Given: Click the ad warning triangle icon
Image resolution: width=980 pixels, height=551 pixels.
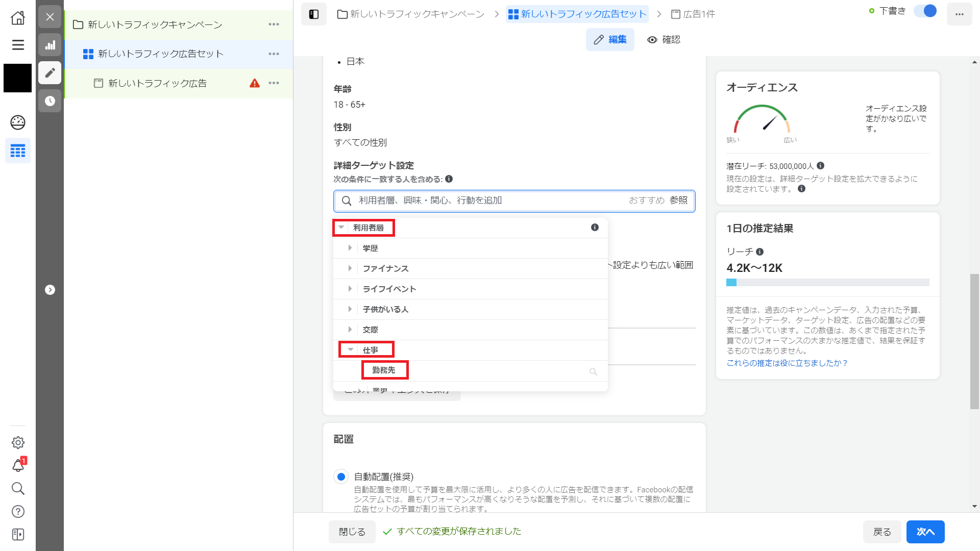Looking at the screenshot, I should click(x=255, y=83).
